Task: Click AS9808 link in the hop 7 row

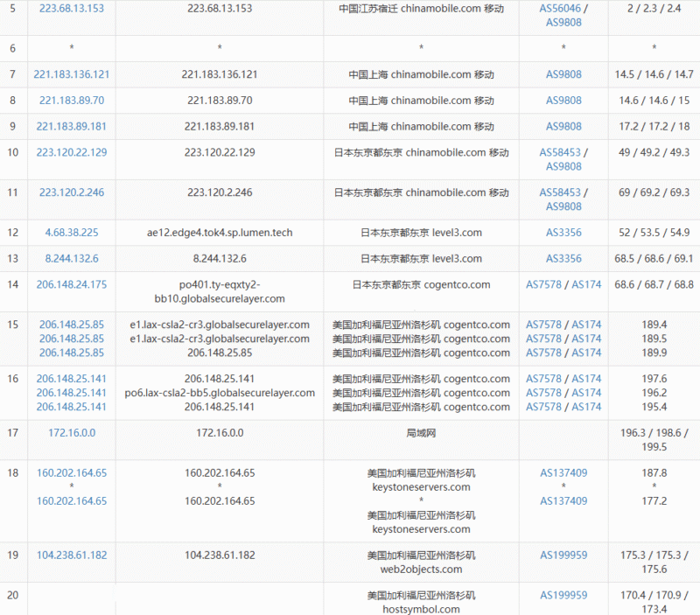Action: (563, 74)
